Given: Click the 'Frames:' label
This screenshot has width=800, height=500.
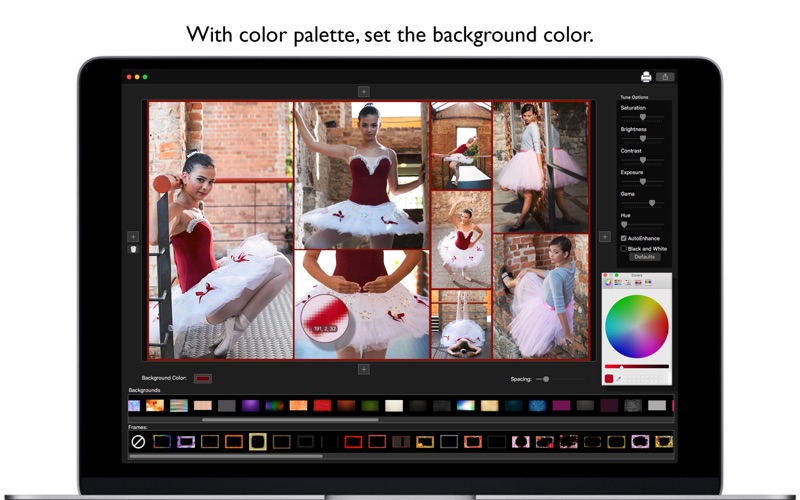Looking at the screenshot, I should [138, 427].
